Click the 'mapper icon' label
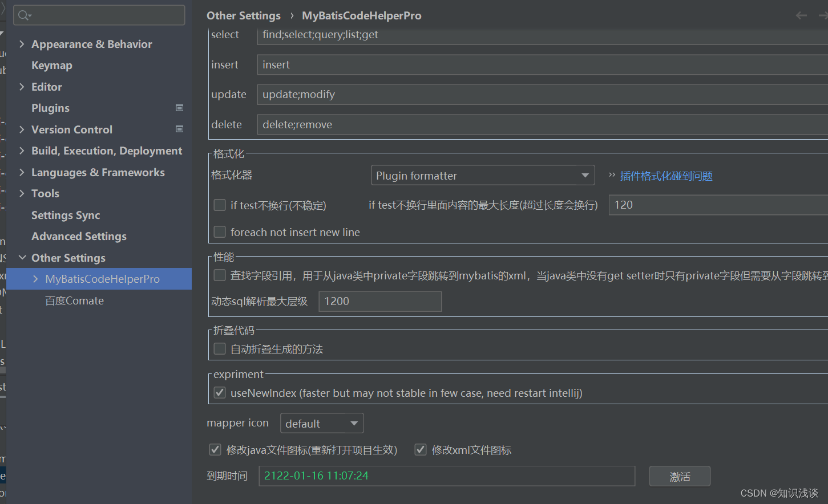The height and width of the screenshot is (504, 828). 237,423
